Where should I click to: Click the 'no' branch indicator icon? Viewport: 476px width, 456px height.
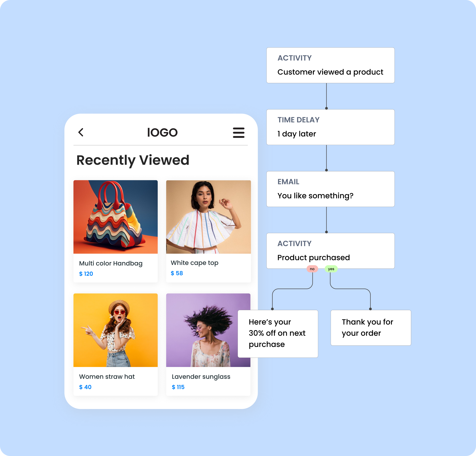312,268
